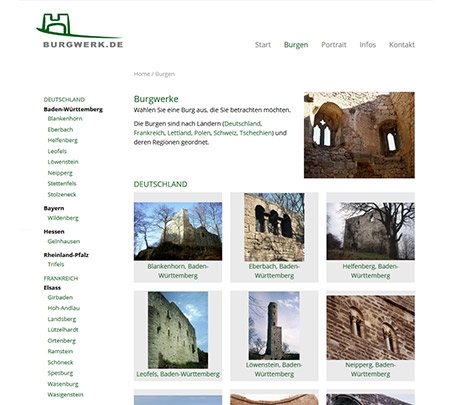Click the Helfenberg, Baden-Württemberg caption link

[x=371, y=271]
